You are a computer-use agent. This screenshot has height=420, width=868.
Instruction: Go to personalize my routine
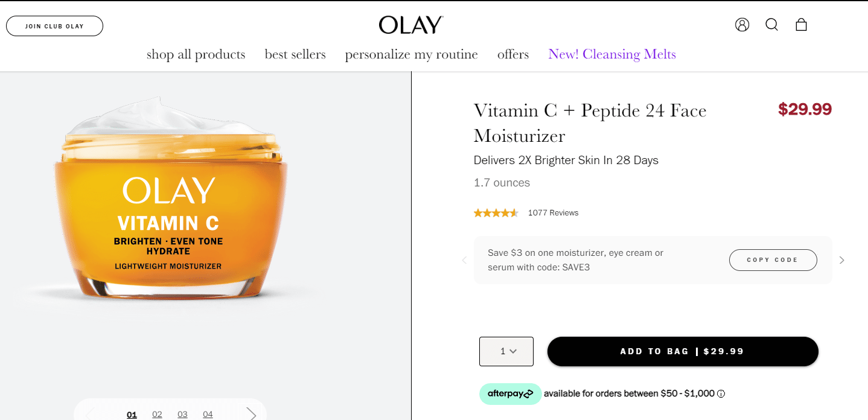click(411, 54)
